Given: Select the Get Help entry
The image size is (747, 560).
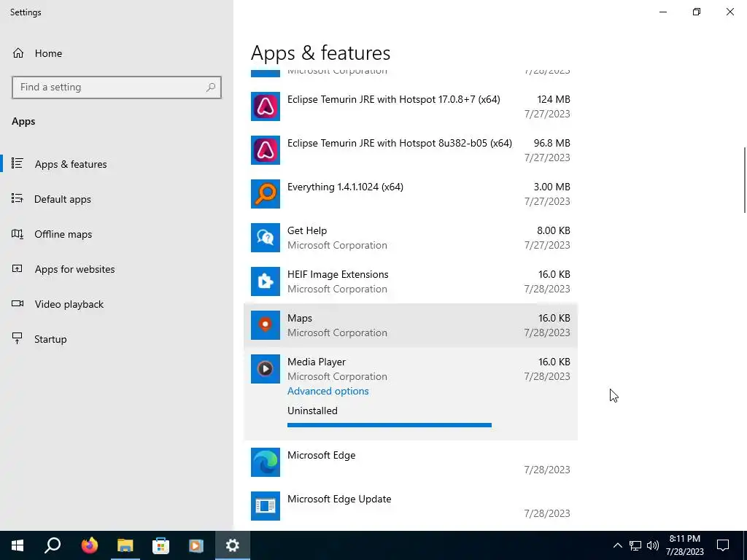Looking at the screenshot, I should click(411, 238).
